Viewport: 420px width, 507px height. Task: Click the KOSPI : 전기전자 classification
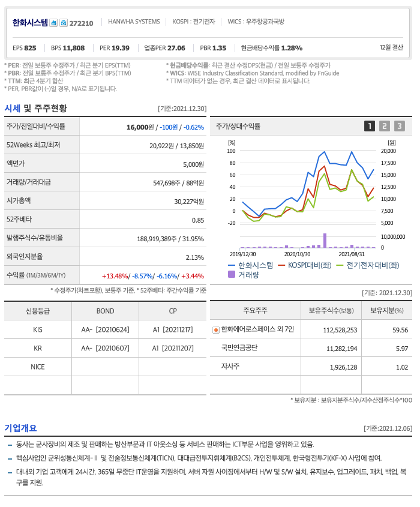[194, 22]
